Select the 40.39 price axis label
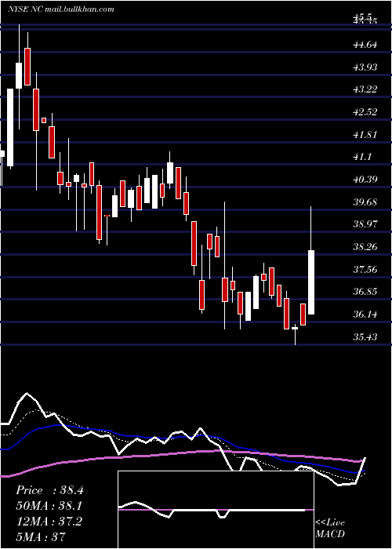This screenshot has width=392, height=549. pos(365,180)
